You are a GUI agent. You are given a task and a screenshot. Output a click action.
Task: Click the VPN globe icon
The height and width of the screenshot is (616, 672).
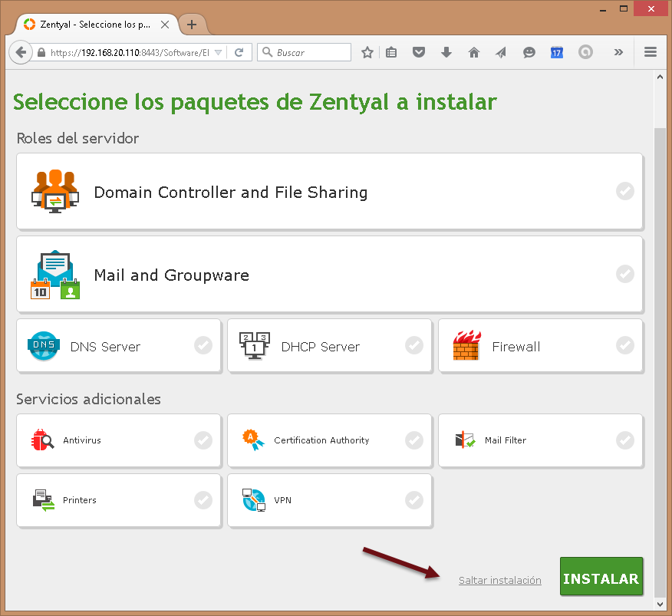pos(253,500)
